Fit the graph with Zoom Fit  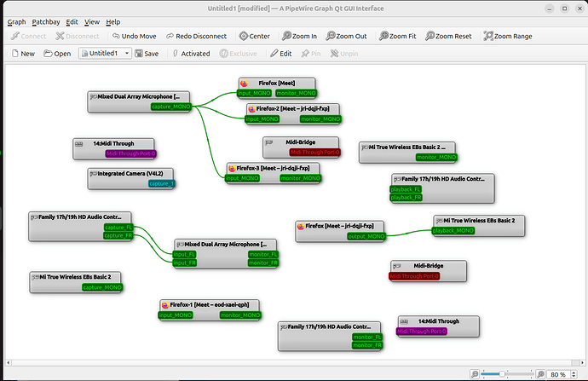pos(398,36)
